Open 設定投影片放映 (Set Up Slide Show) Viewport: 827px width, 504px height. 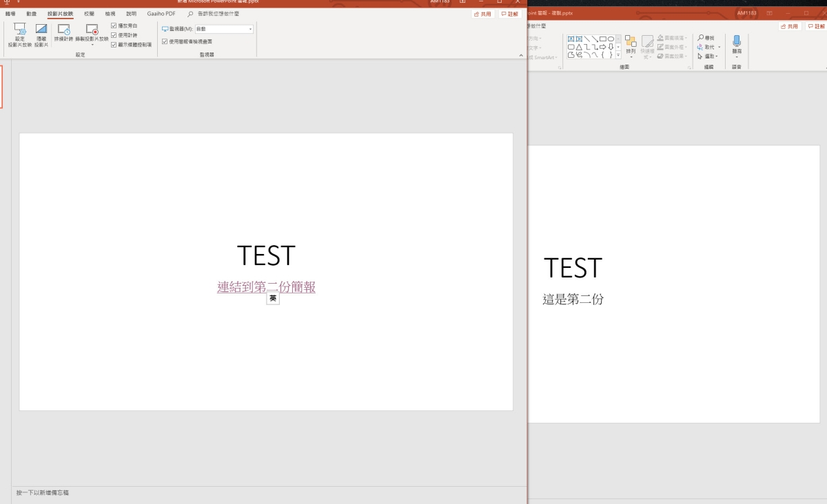pyautogui.click(x=20, y=30)
